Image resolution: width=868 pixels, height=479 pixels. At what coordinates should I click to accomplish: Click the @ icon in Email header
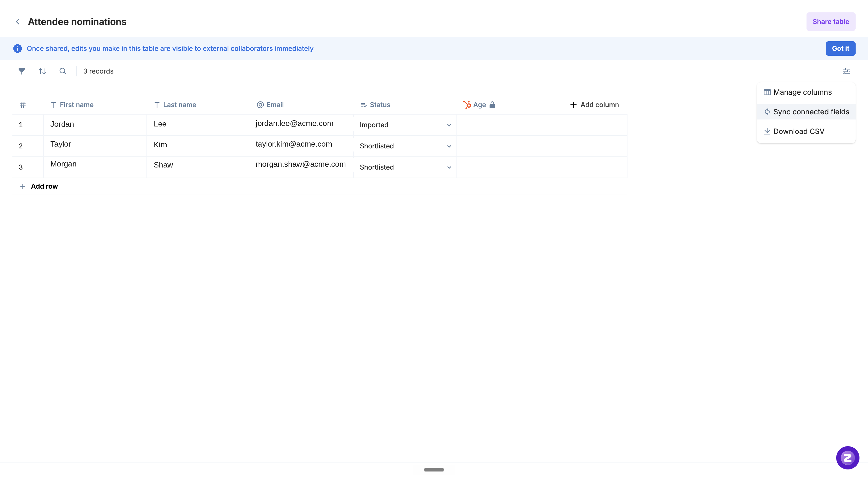[x=260, y=105]
